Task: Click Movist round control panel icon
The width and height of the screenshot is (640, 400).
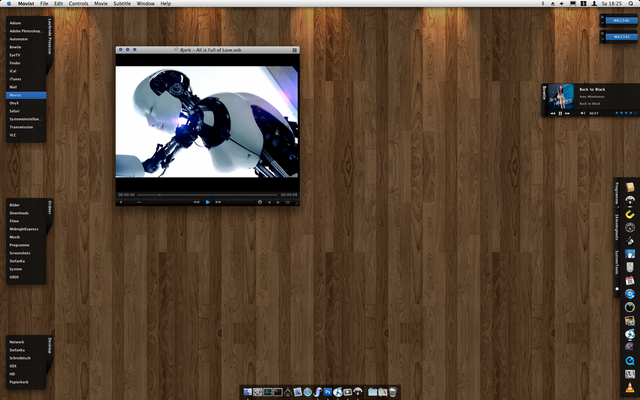Action: pos(260,202)
